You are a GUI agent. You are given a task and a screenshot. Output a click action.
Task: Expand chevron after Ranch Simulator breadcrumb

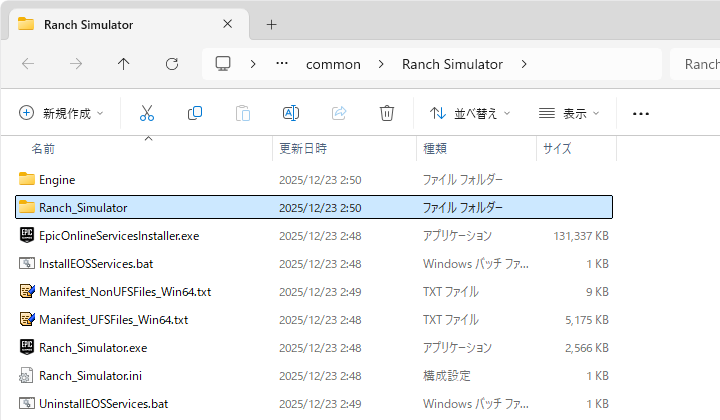pyautogui.click(x=525, y=64)
